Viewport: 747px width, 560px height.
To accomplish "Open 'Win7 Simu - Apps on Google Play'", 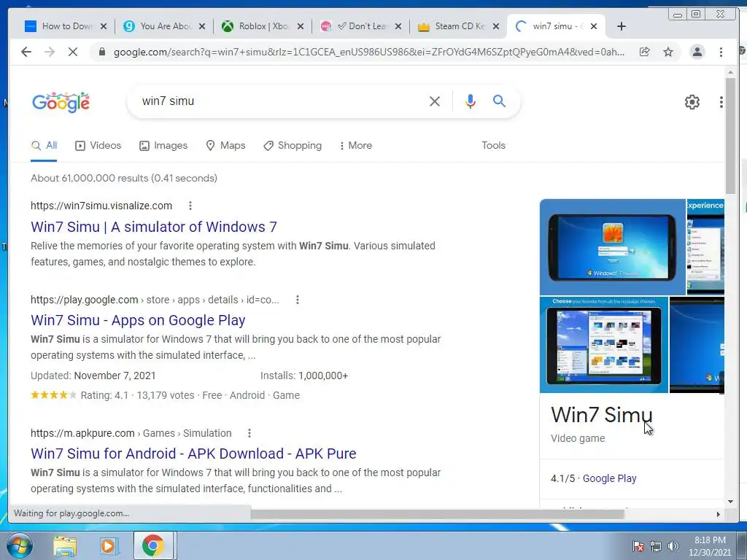I will (x=138, y=320).
